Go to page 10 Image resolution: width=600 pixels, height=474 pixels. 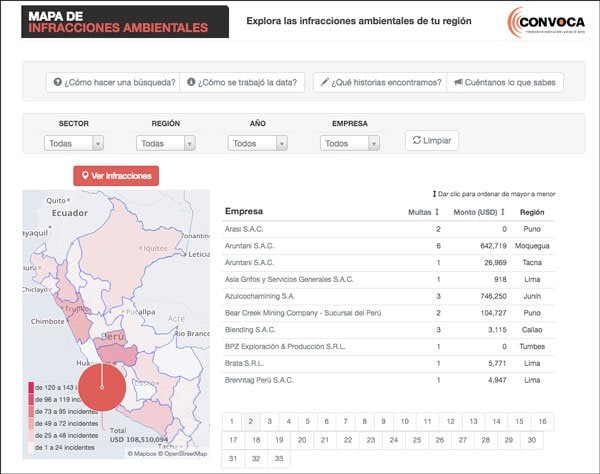(x=404, y=422)
